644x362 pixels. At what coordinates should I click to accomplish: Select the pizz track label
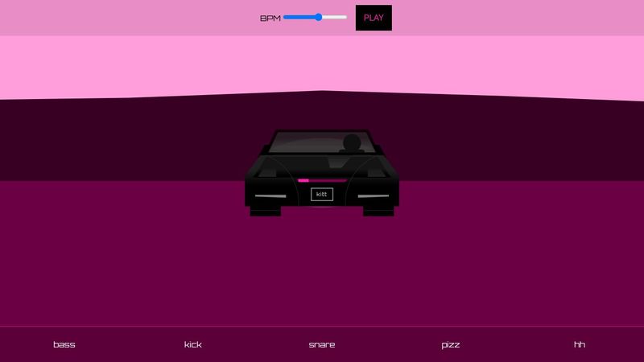coord(451,345)
